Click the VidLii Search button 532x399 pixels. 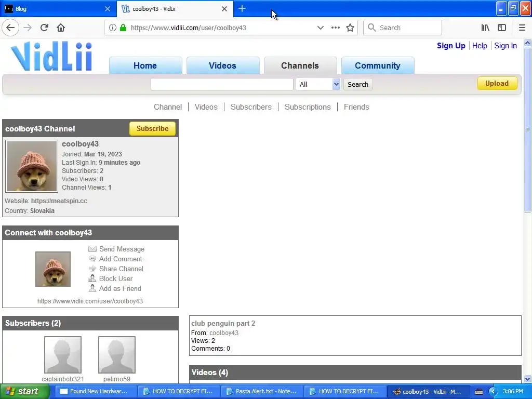357,84
